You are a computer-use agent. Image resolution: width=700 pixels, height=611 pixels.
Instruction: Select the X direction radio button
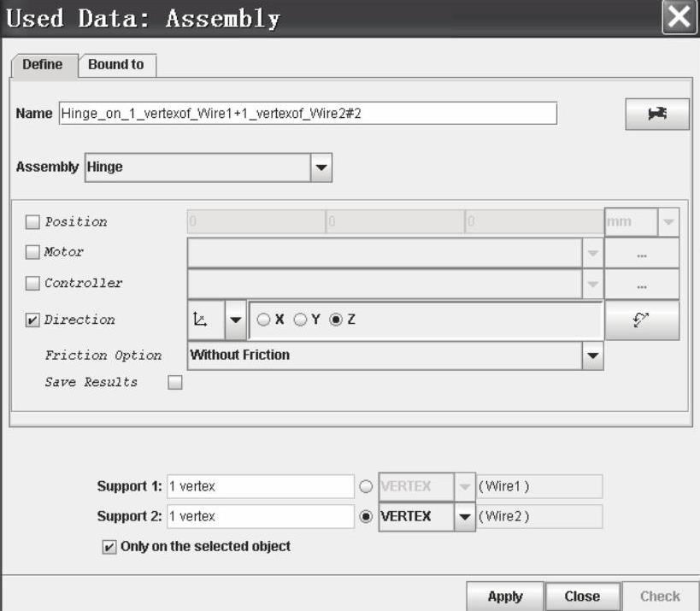pyautogui.click(x=263, y=320)
